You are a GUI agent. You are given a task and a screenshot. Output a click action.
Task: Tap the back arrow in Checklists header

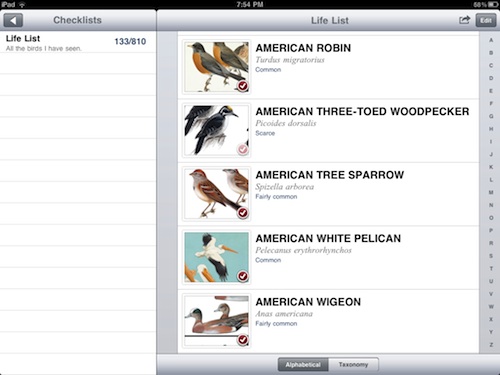(13, 20)
